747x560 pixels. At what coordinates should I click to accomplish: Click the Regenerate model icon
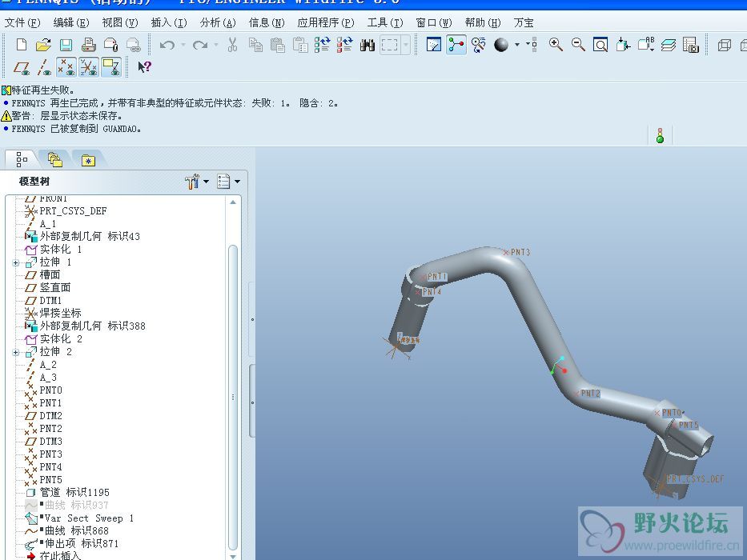323,45
